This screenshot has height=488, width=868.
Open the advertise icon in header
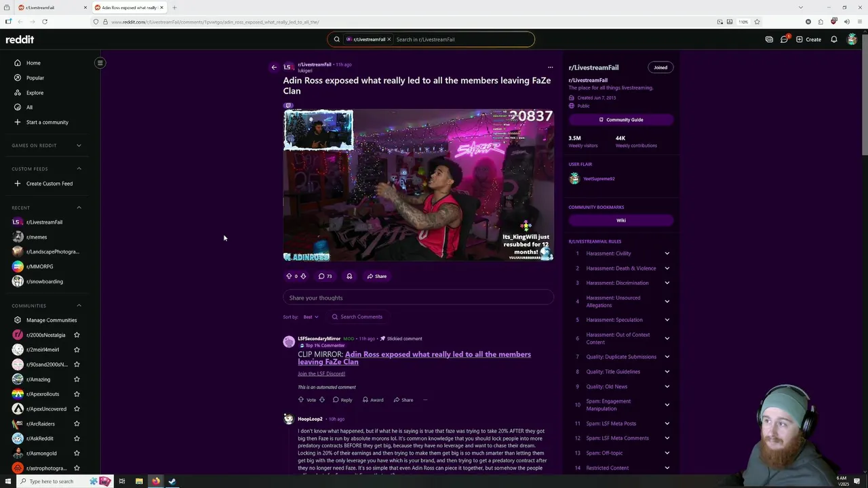[769, 39]
